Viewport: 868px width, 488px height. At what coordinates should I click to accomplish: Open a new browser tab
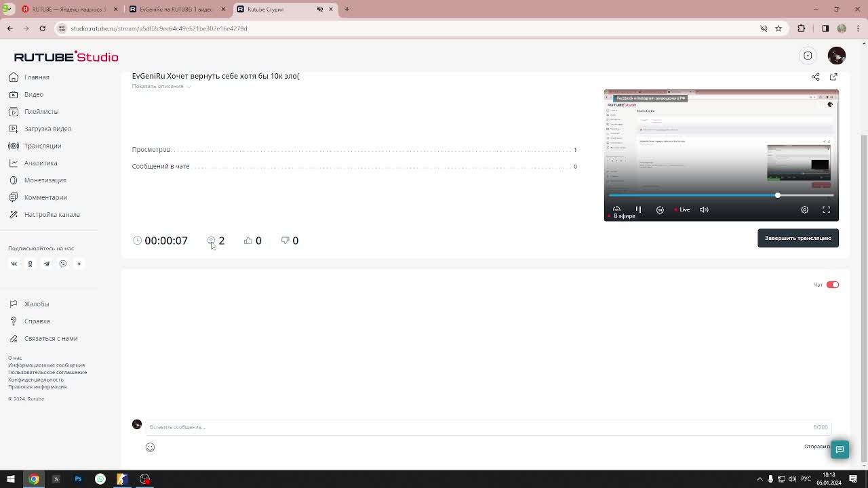(347, 9)
